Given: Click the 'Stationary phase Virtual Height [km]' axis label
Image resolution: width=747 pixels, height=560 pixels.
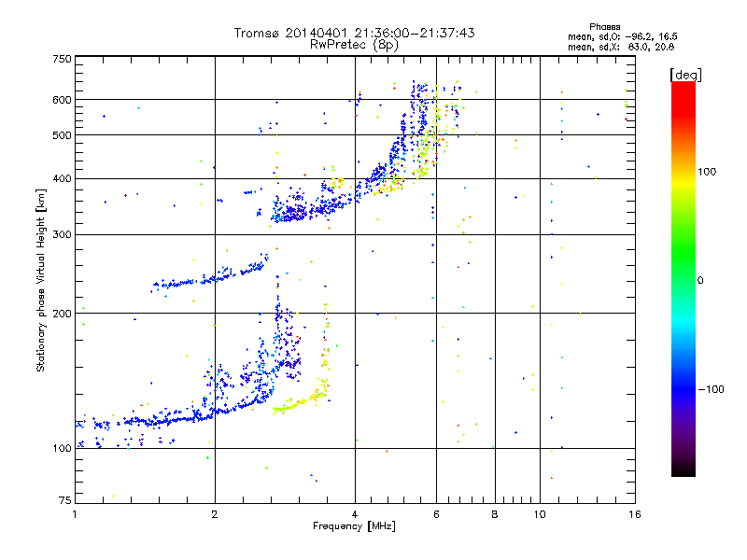Looking at the screenshot, I should [41, 280].
